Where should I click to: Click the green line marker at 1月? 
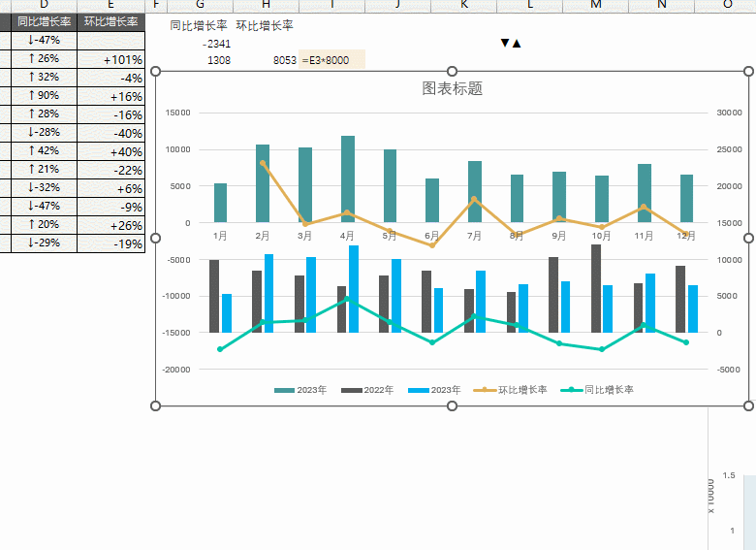[220, 349]
